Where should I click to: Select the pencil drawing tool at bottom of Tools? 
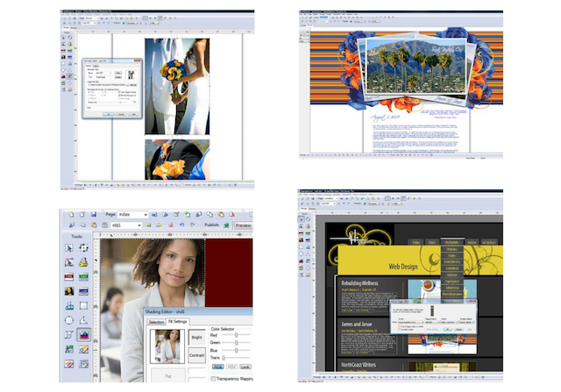pyautogui.click(x=69, y=364)
